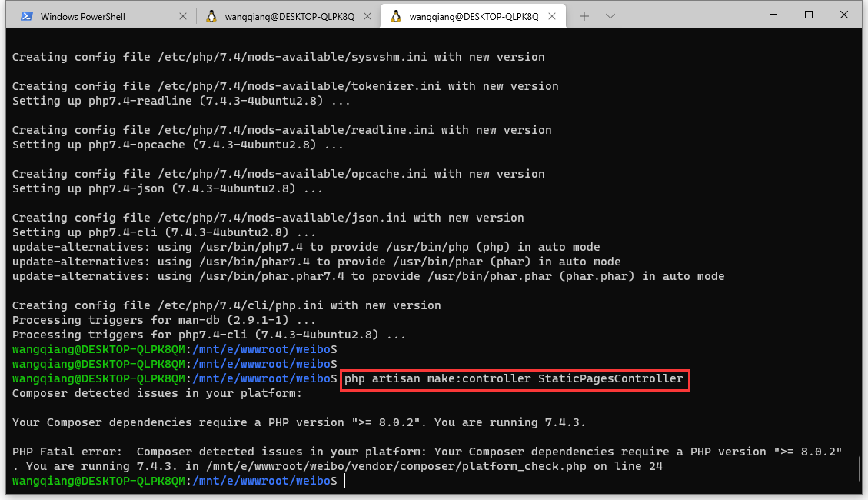Viewport: 868px width, 500px height.
Task: Select the rightmost active wangqiang tab
Action: [x=473, y=16]
